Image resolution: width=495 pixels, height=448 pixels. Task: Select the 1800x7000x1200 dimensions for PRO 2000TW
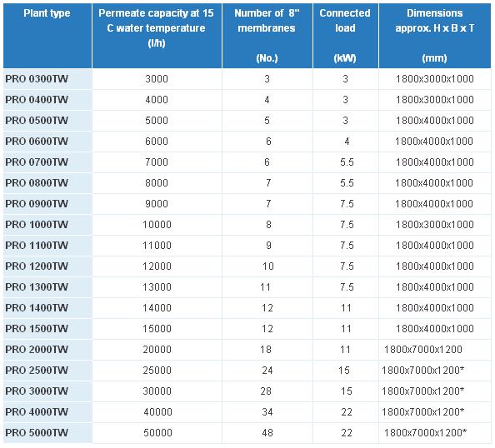pyautogui.click(x=423, y=350)
